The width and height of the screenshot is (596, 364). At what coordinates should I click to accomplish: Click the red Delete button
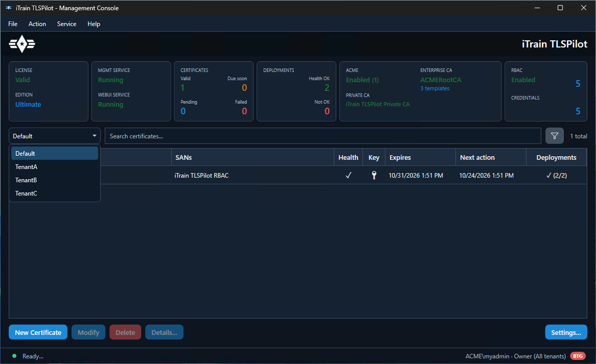pos(125,332)
